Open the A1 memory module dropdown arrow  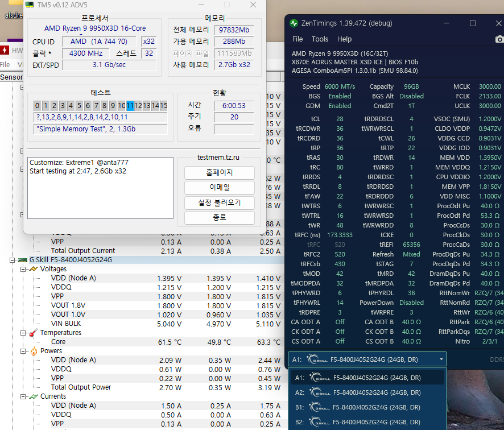[441, 359]
